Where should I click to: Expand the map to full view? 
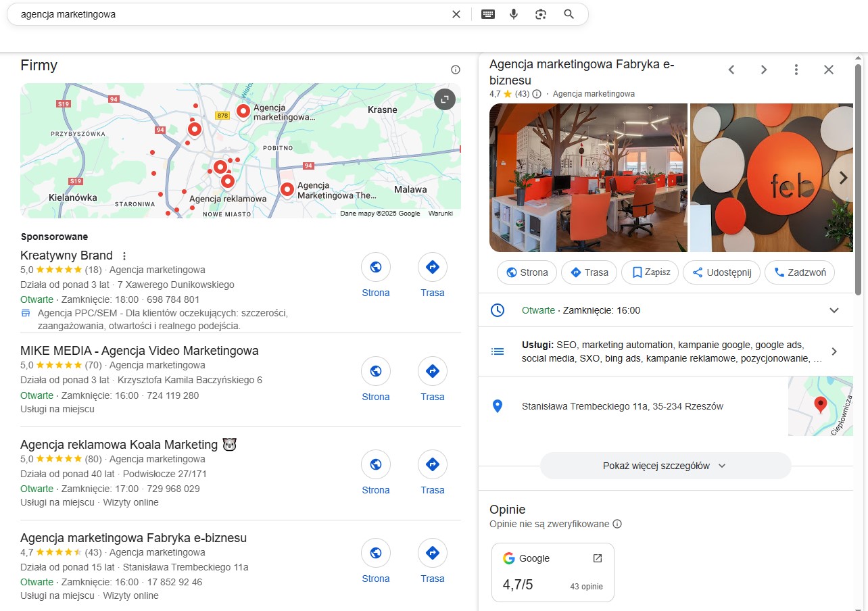444,100
